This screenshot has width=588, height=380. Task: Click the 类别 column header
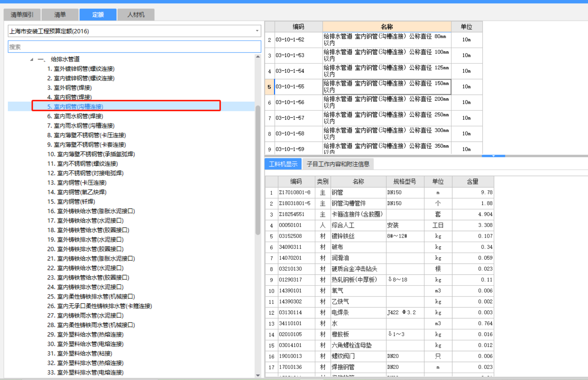pos(323,181)
